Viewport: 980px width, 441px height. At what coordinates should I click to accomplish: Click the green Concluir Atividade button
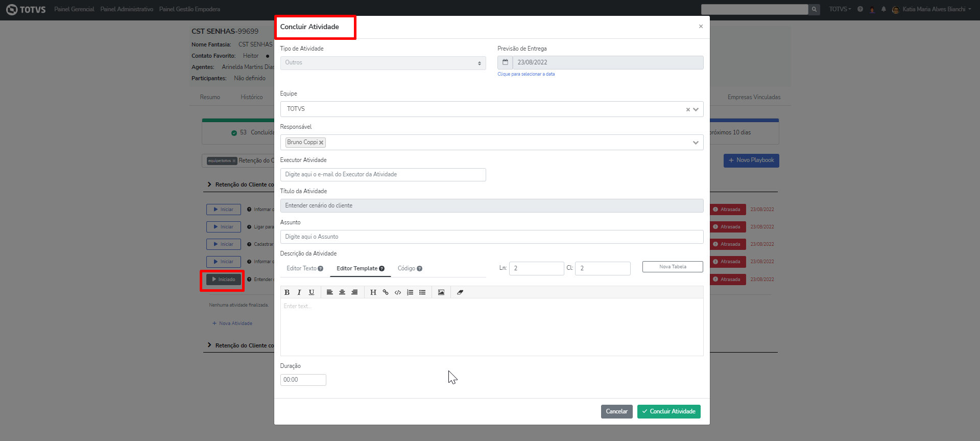668,411
